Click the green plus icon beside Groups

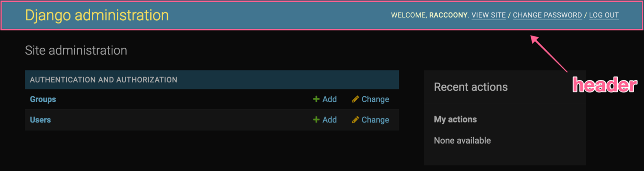pyautogui.click(x=316, y=99)
